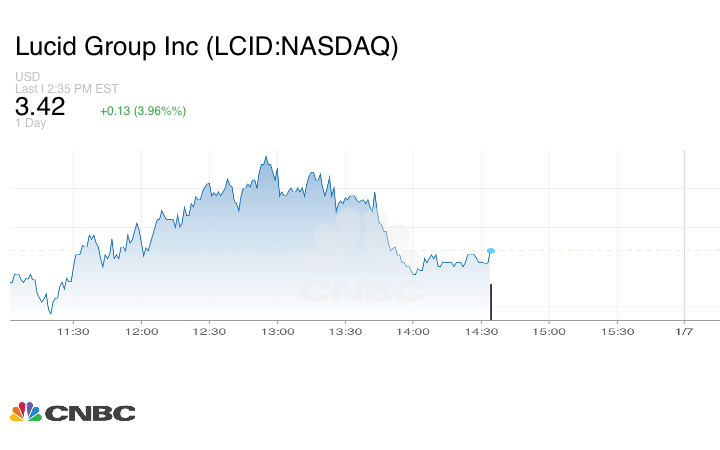Click the CNBC peacock icon at bottom left
The width and height of the screenshot is (720, 450).
click(26, 411)
